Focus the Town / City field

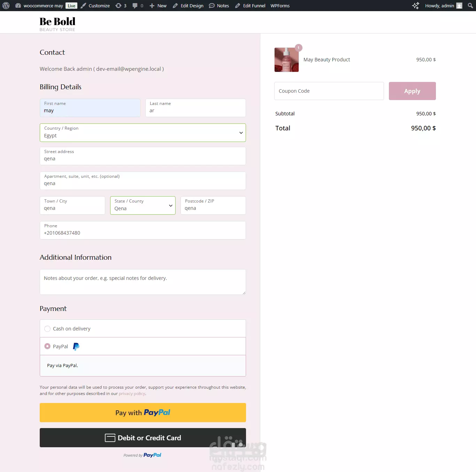72,205
